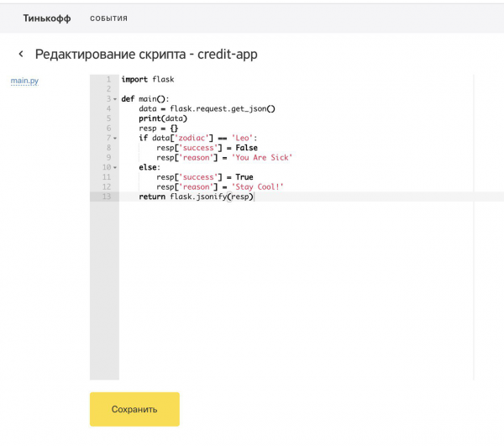Collapse the if block fold arrow on line 7

(x=115, y=138)
